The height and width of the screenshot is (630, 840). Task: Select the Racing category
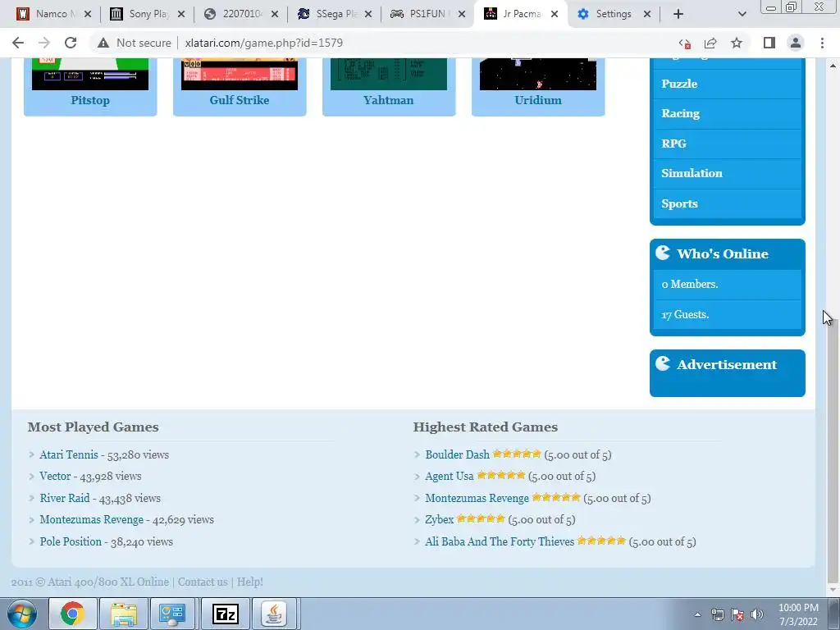pos(727,113)
